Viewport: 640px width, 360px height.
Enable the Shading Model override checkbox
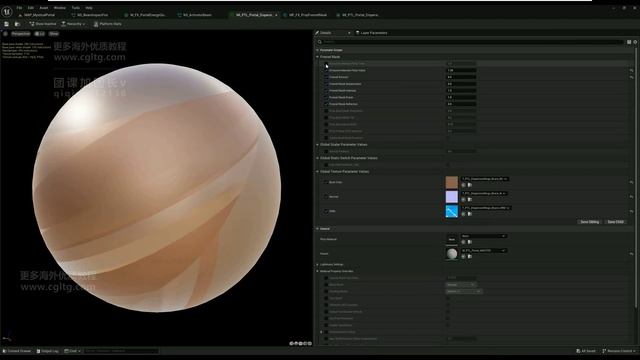click(326, 291)
